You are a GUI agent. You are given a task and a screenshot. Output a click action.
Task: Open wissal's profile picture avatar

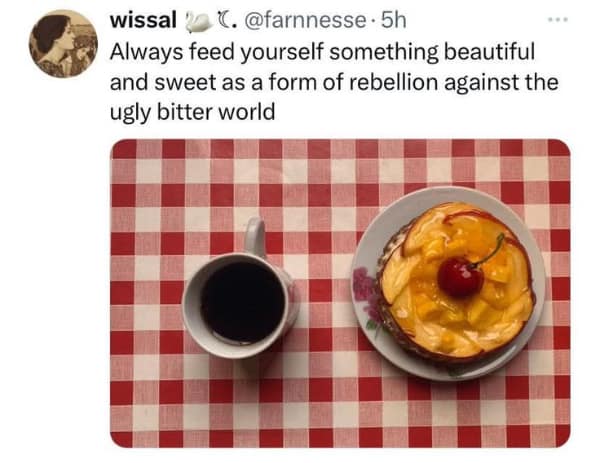point(64,44)
